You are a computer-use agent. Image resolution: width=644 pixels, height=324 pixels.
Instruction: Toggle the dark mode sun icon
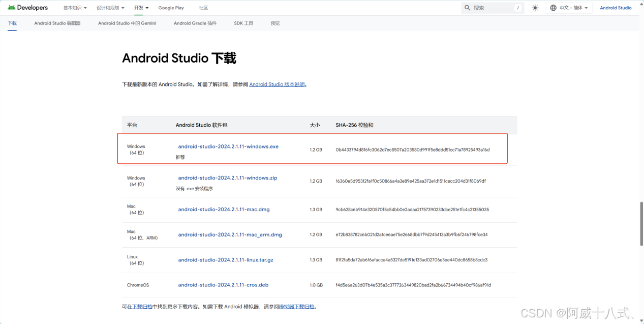535,8
